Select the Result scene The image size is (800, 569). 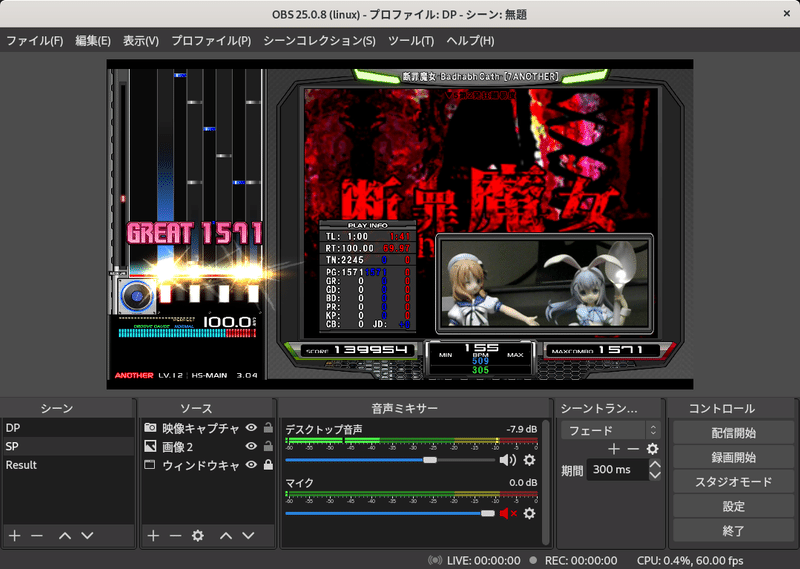click(68, 465)
